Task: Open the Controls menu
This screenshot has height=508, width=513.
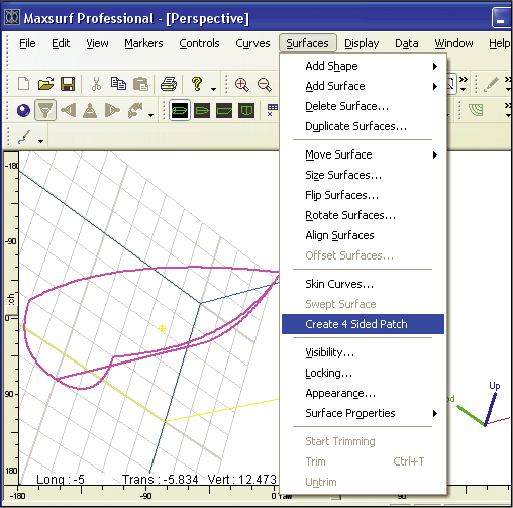Action: tap(199, 43)
